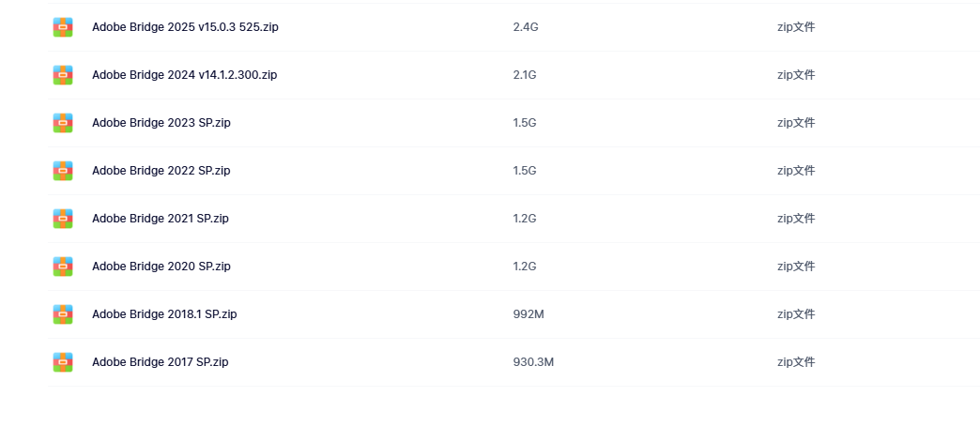The image size is (980, 427).
Task: Click the zip icon for Adobe Bridge 2024
Action: tap(63, 75)
